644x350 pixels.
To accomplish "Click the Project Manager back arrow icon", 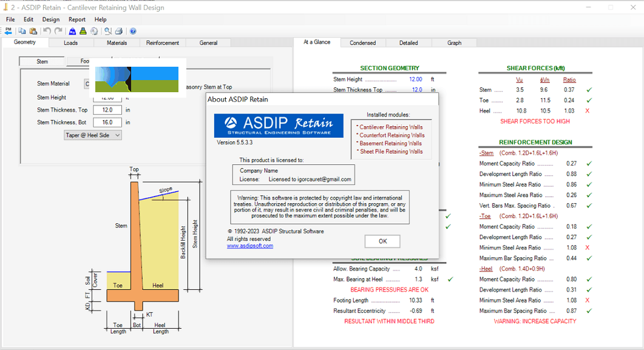I will (x=8, y=31).
